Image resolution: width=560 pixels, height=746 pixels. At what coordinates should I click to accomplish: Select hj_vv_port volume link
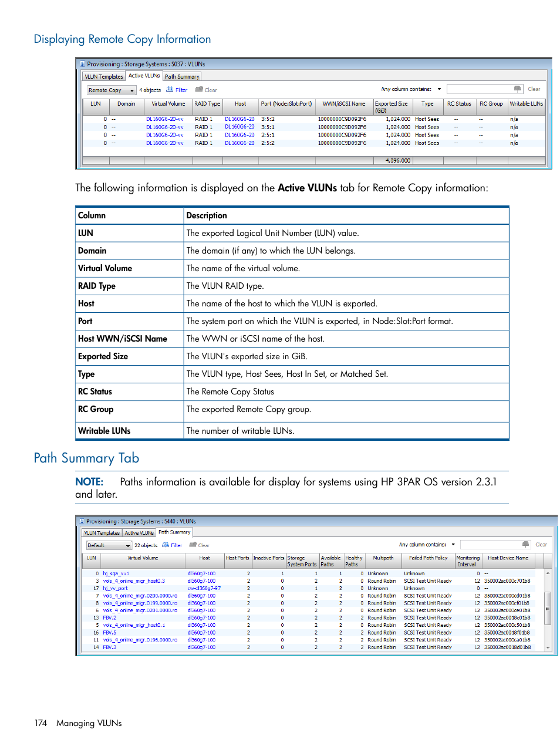point(115,588)
